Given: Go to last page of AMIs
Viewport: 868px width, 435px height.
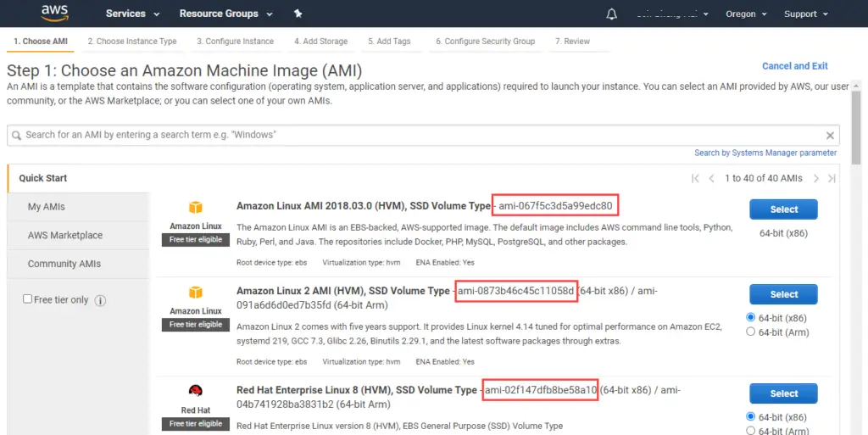Looking at the screenshot, I should coord(832,178).
